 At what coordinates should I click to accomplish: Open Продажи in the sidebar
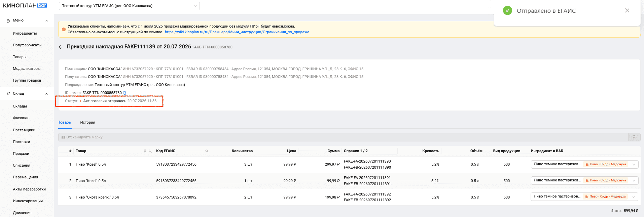[x=21, y=154]
